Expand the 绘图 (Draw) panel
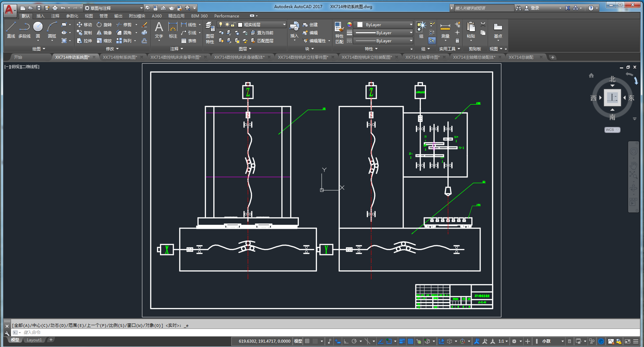The height and width of the screenshot is (347, 644). coord(39,49)
